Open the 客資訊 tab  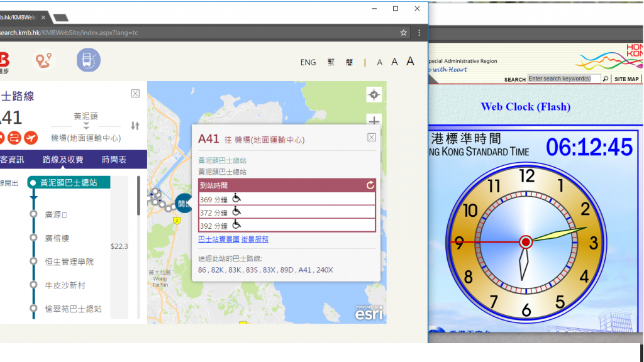[12, 160]
